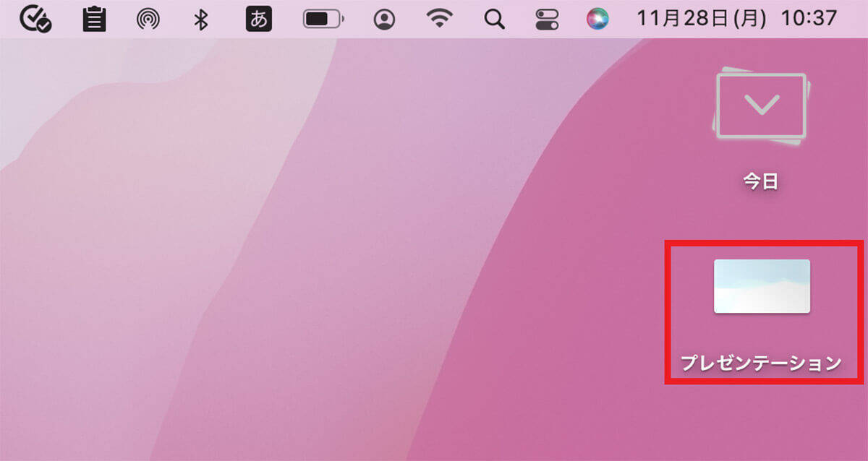This screenshot has height=461, width=868.
Task: Open the Bluetooth menu
Action: tap(202, 20)
